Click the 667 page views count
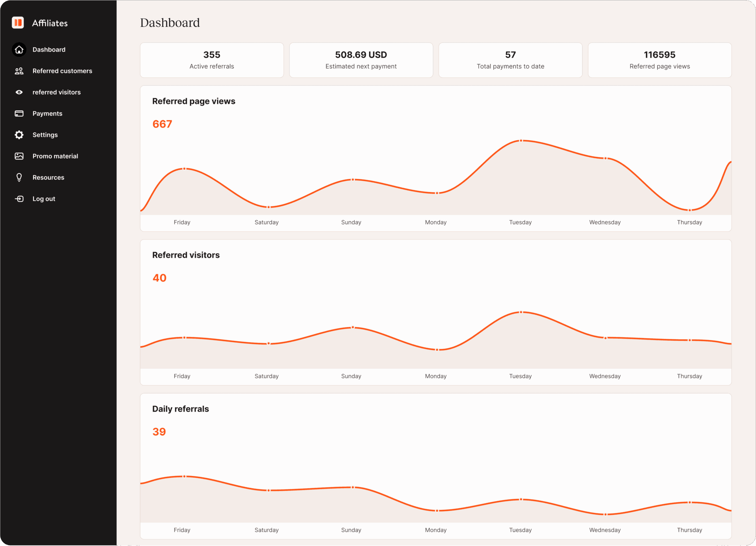The image size is (756, 546). point(162,124)
